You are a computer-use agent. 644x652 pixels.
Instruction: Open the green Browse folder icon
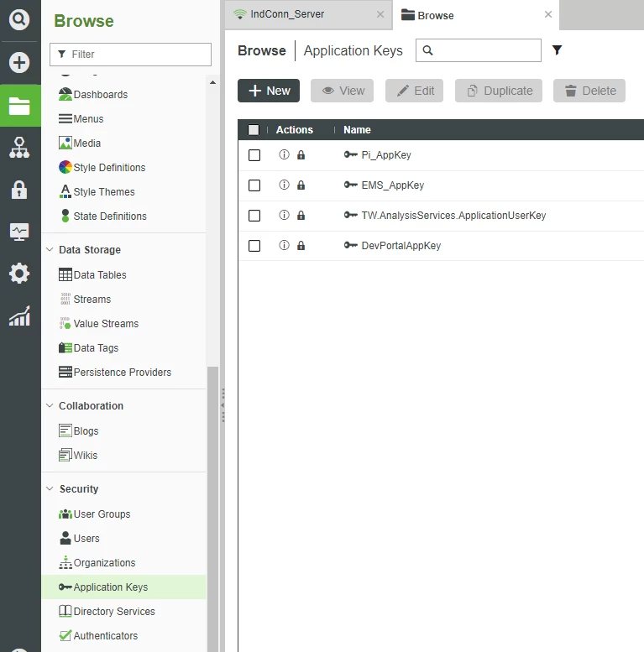tap(19, 106)
